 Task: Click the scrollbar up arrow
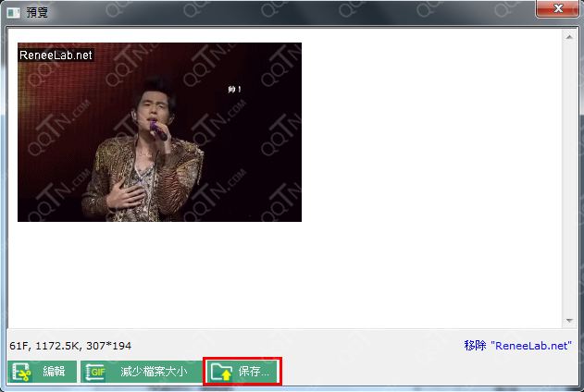570,36
